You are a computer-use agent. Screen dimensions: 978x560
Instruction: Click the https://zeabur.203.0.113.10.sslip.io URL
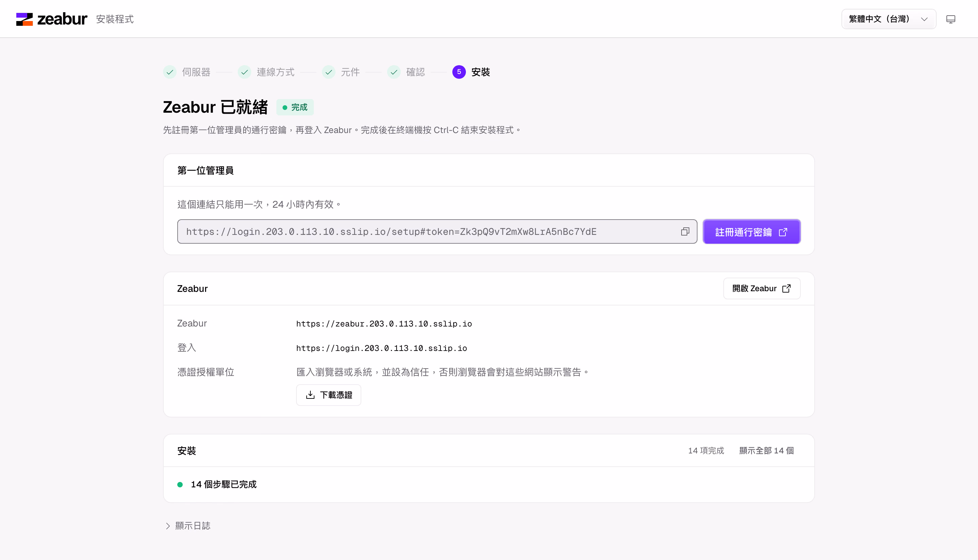pos(384,324)
